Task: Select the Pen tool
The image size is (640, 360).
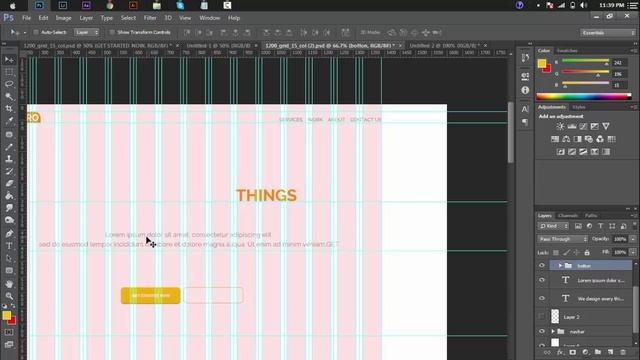Action: click(x=9, y=233)
